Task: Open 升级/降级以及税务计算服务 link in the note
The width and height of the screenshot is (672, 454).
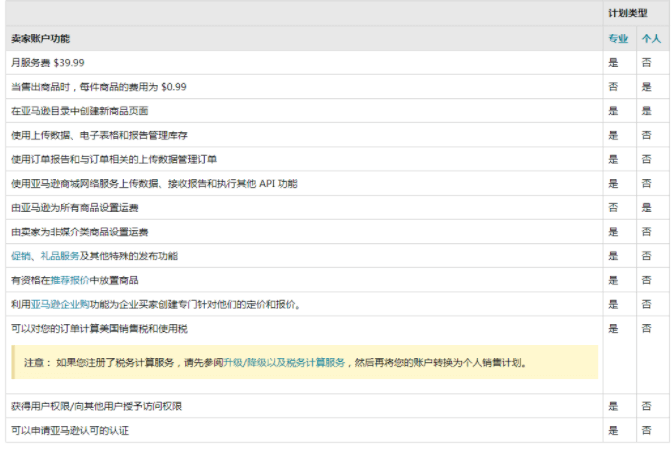Action: 284,363
